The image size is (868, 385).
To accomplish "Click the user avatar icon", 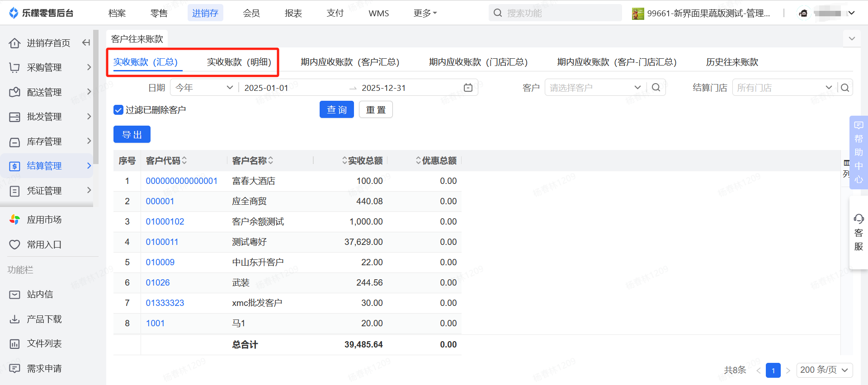I will pos(803,13).
